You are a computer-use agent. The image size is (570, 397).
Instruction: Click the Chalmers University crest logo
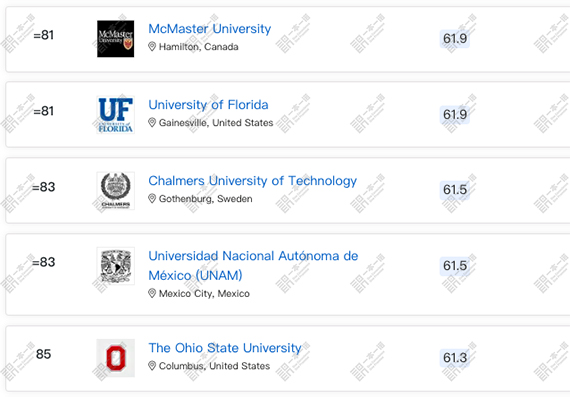116,191
